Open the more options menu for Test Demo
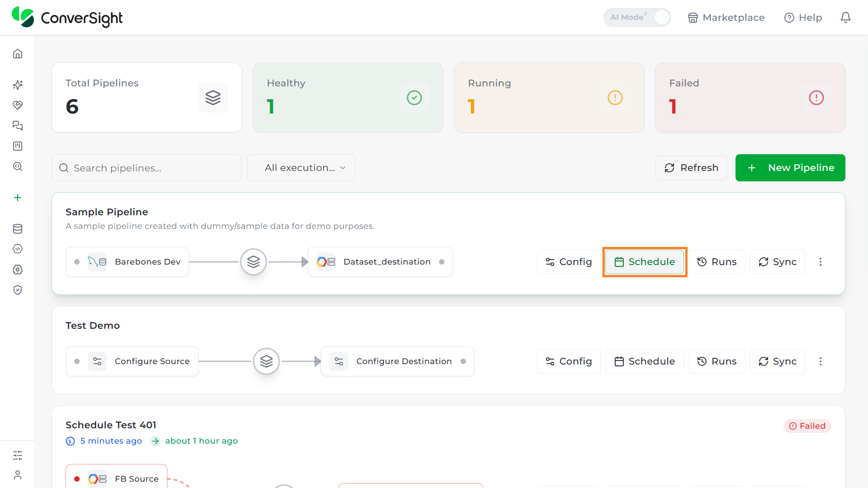Screen dimensions: 868x488 (x=821, y=361)
